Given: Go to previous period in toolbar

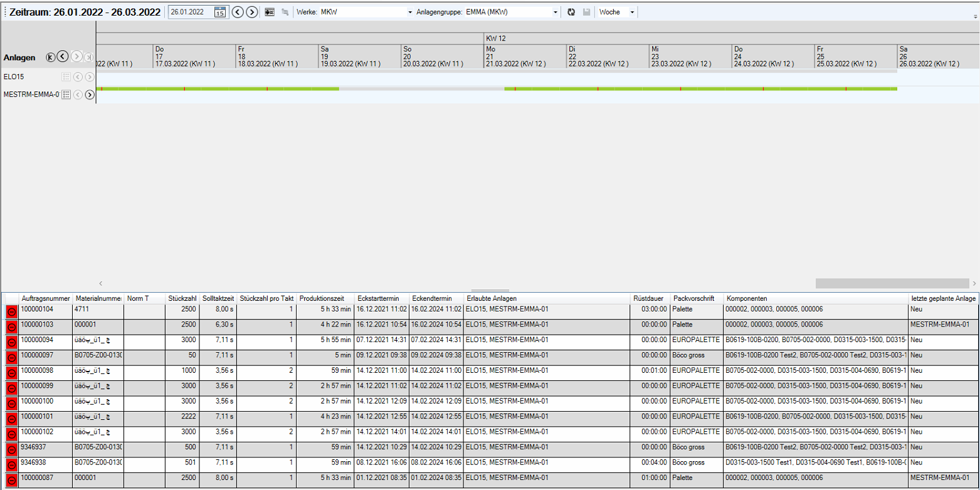Looking at the screenshot, I should coord(238,12).
